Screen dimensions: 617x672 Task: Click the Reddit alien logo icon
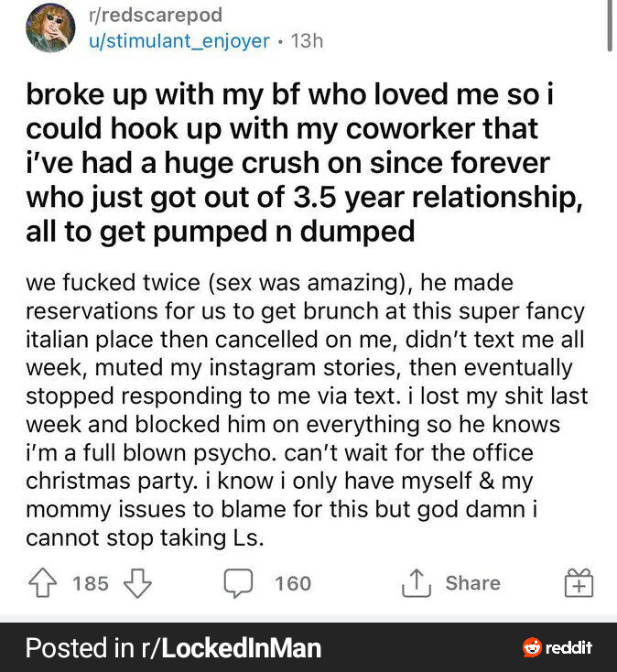[532, 648]
